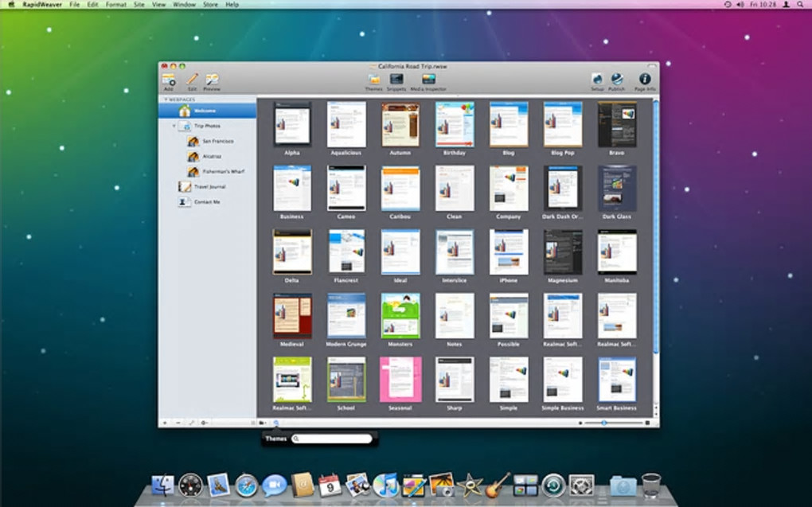The image size is (812, 507).
Task: Show the Page Info inspector
Action: coord(645,80)
